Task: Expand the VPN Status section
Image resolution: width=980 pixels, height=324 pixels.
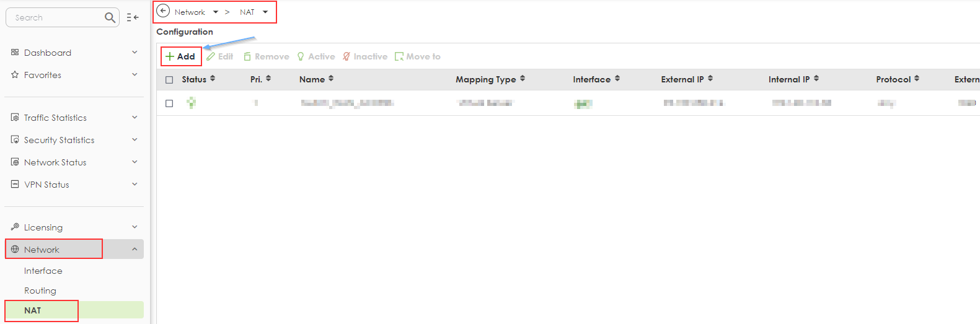Action: pyautogui.click(x=135, y=185)
